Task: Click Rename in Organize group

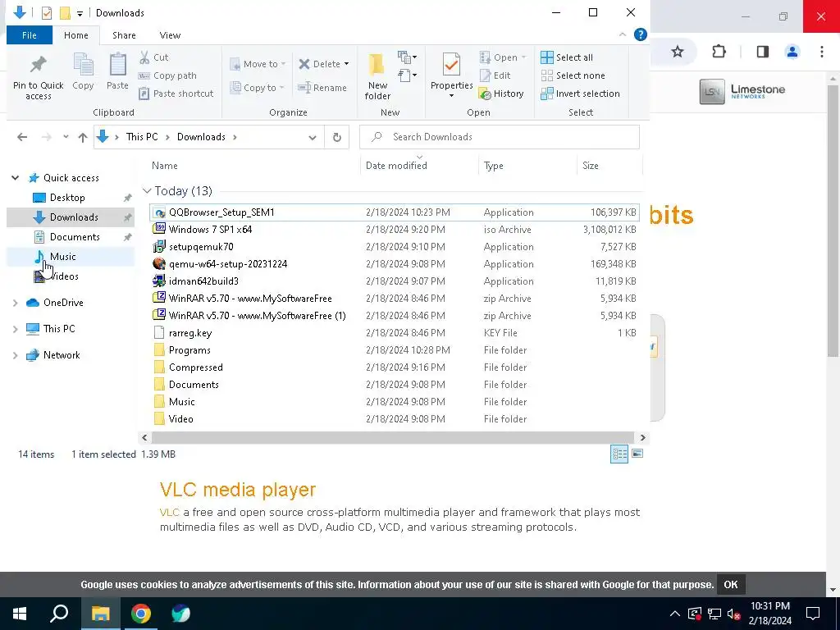Action: 322,88
